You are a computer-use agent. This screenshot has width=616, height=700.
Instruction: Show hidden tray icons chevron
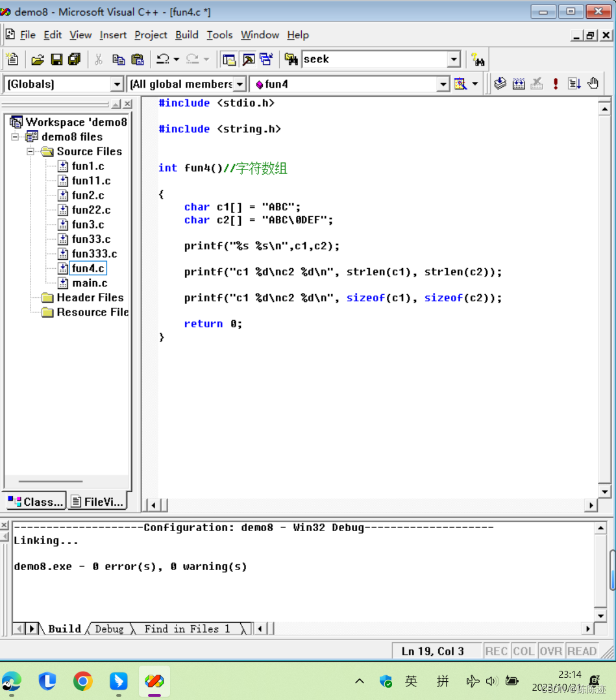click(x=360, y=681)
